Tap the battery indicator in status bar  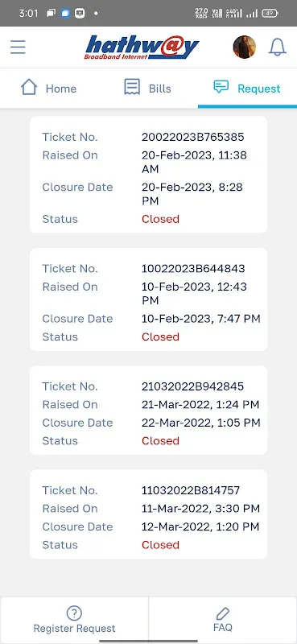click(x=270, y=13)
